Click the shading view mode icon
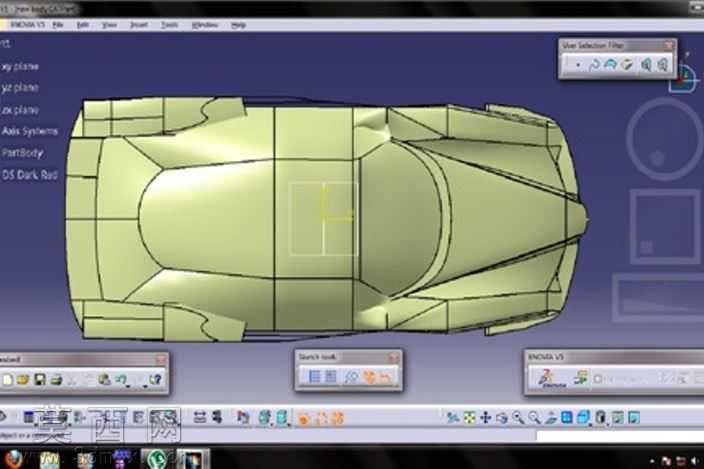This screenshot has width=704, height=469. 600,418
